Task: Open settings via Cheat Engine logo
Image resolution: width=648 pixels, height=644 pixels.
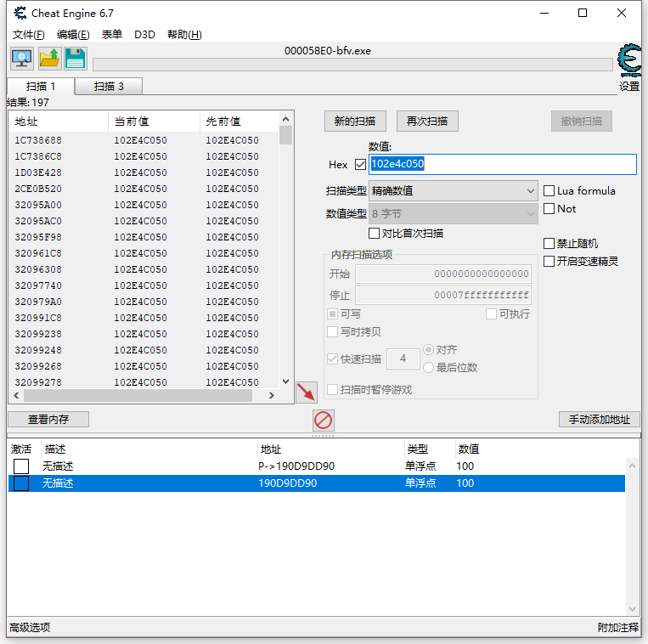Action: click(629, 60)
